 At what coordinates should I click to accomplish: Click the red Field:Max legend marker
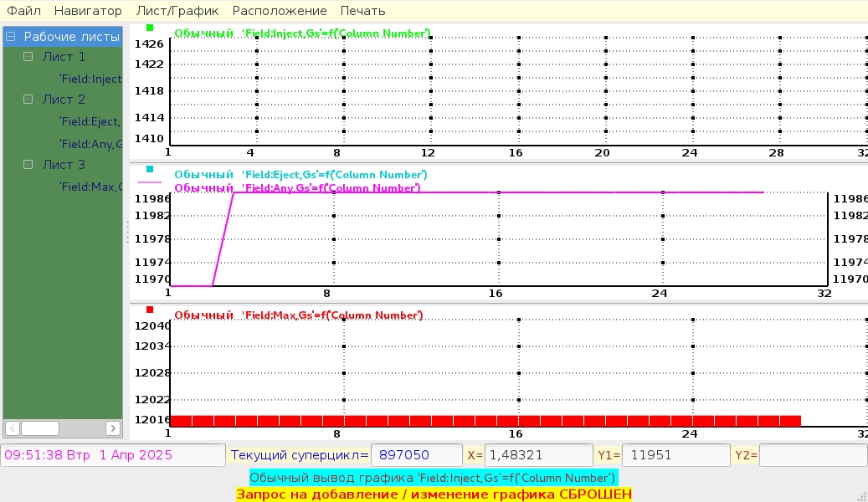click(151, 310)
